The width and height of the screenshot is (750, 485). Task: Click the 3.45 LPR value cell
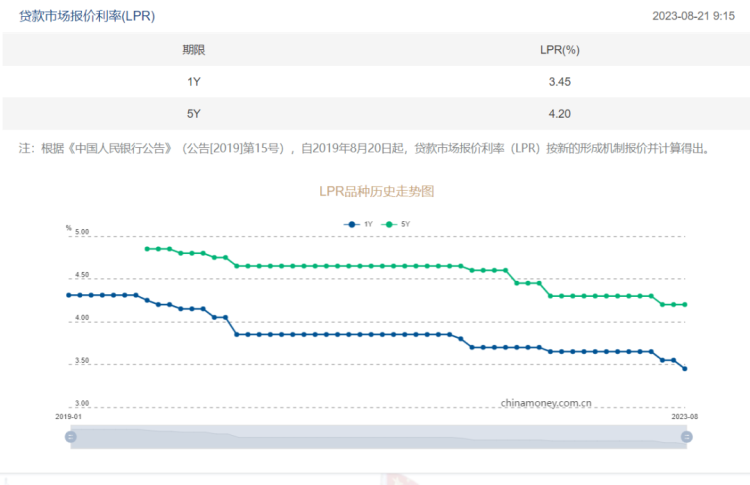(x=559, y=81)
